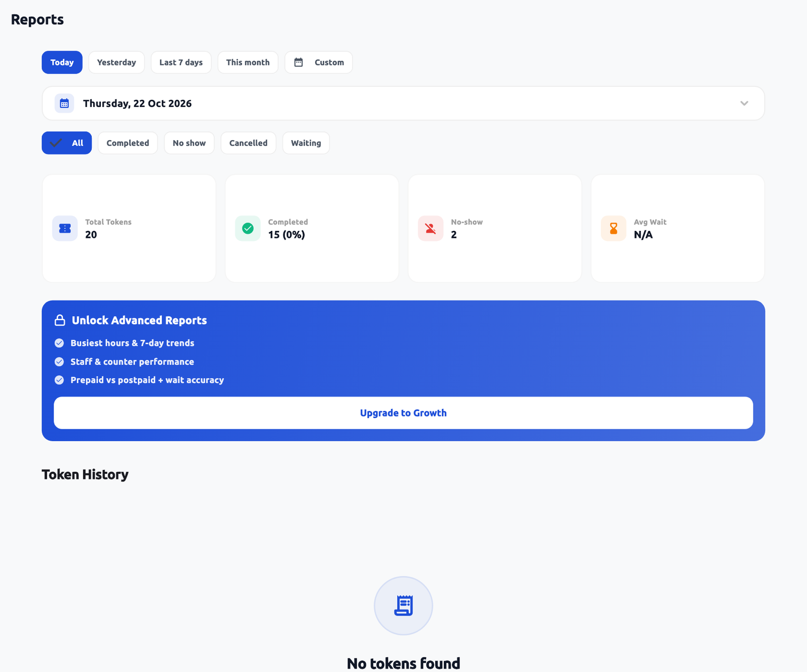Click the Avg Wait N/A value
This screenshot has height=672, width=807.
pos(643,234)
